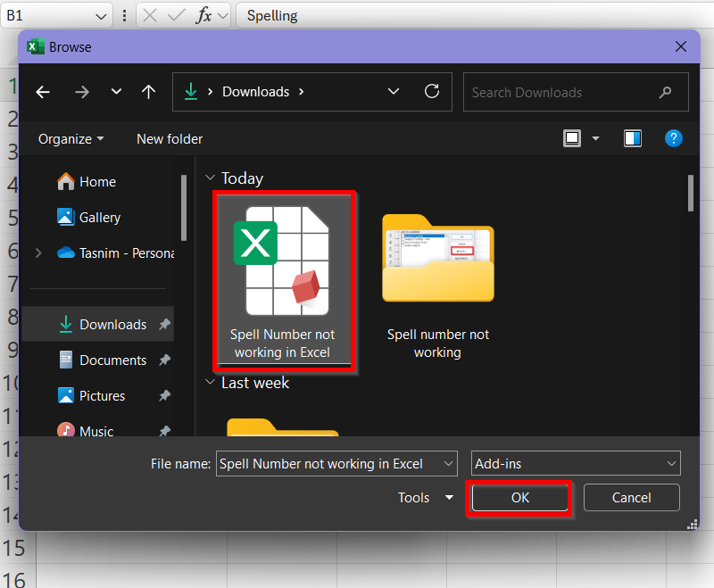
Task: Click the help question mark icon
Action: [x=674, y=138]
